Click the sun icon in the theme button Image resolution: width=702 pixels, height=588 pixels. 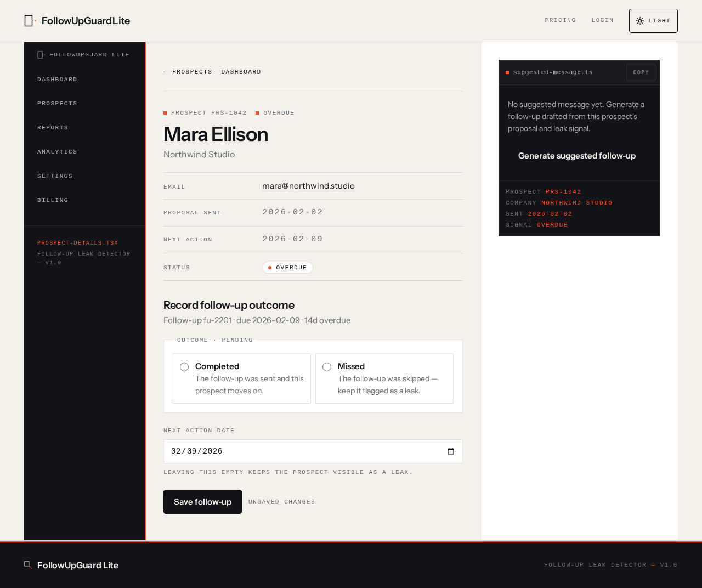coord(640,21)
